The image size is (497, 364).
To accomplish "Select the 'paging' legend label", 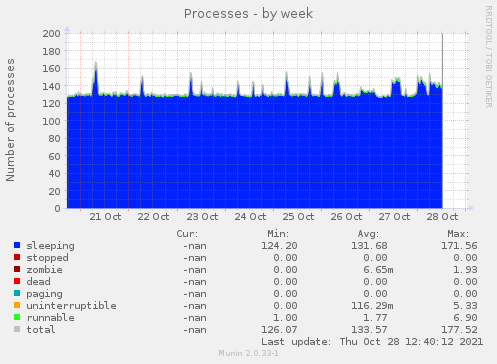I will point(44,294).
